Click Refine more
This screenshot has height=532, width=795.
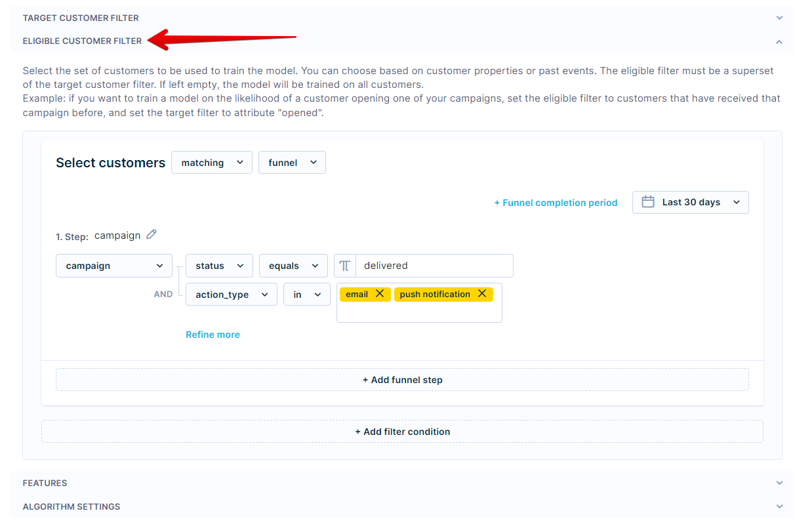point(213,335)
